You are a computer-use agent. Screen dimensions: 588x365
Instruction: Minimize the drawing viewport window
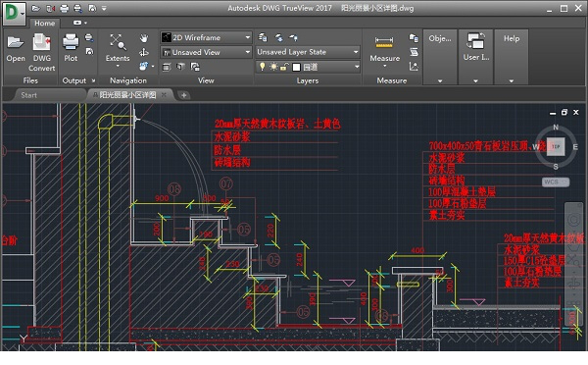coord(553,113)
